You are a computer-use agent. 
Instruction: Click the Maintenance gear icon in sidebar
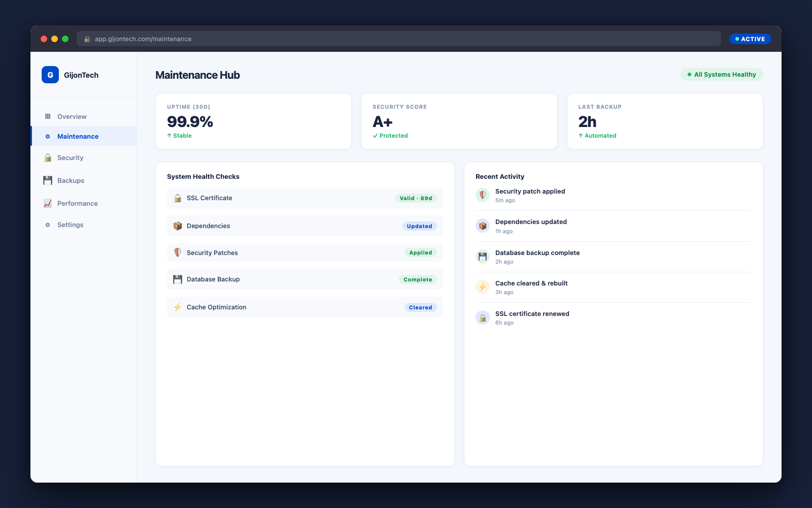tap(48, 136)
